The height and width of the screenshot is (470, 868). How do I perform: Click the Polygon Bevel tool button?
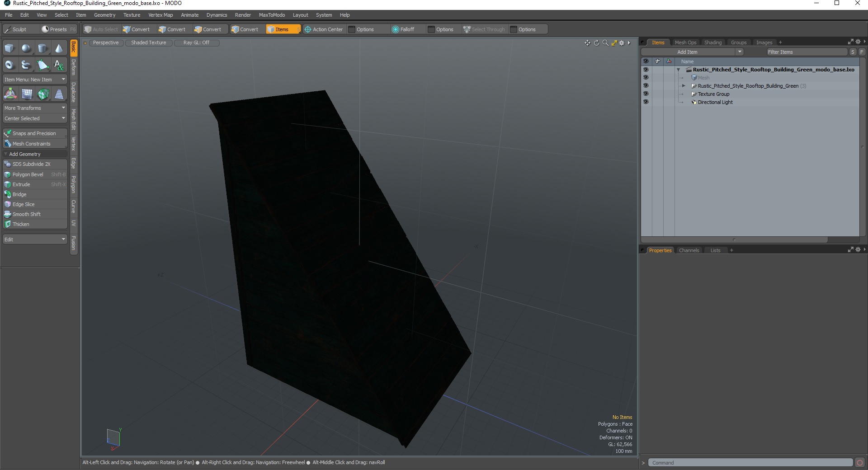(35, 174)
